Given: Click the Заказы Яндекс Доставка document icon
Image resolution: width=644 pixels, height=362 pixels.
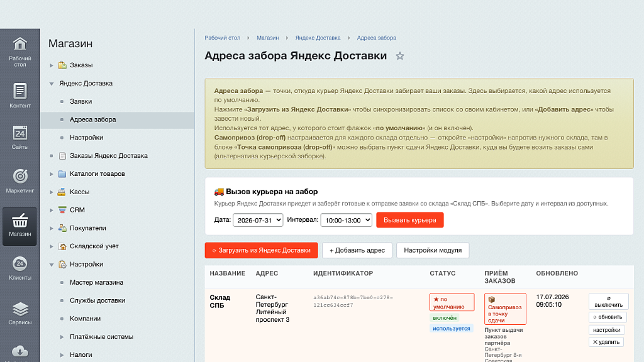Looking at the screenshot, I should coord(62,156).
